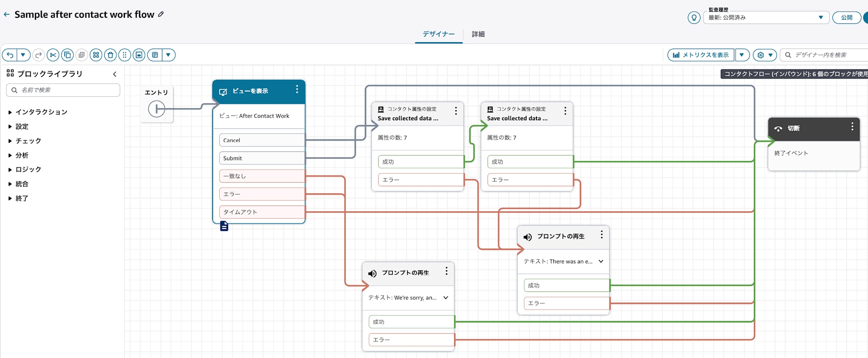
Task: Open the 監査履歴 version dropdown
Action: coord(766,18)
